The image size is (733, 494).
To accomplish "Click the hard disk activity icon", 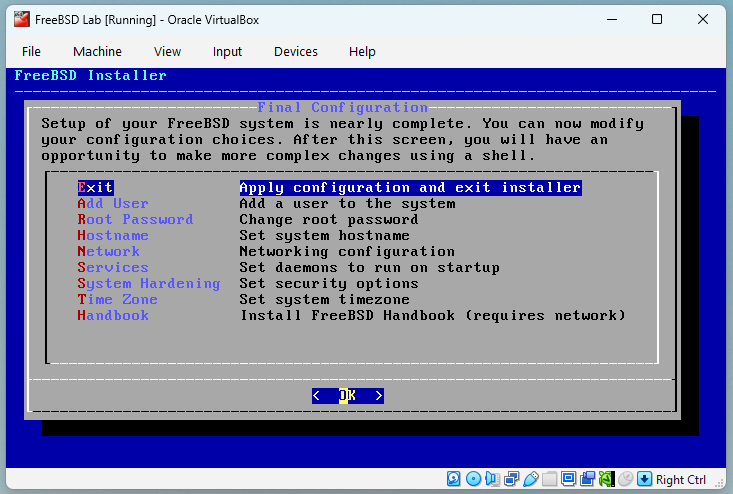I will [453, 479].
